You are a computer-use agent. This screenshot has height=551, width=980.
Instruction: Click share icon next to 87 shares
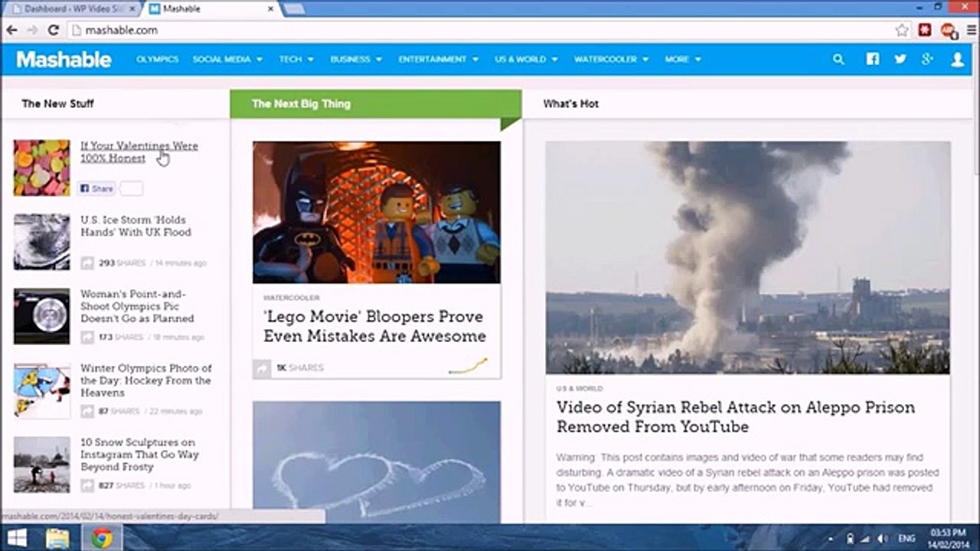click(87, 411)
